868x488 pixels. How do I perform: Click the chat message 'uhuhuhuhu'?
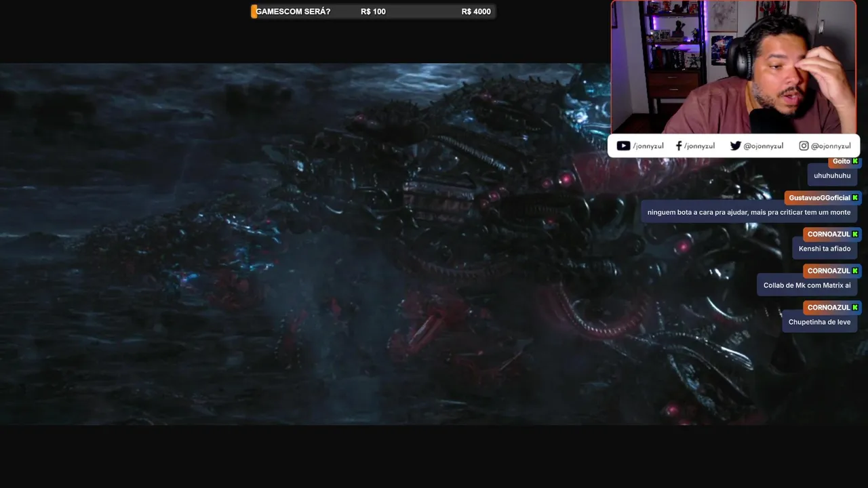tap(832, 176)
